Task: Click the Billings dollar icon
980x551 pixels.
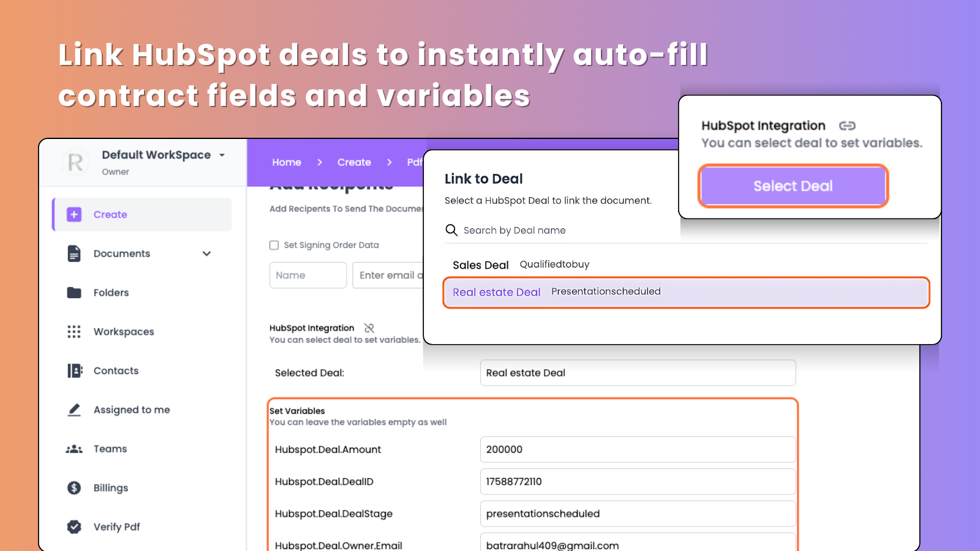Action: tap(74, 488)
